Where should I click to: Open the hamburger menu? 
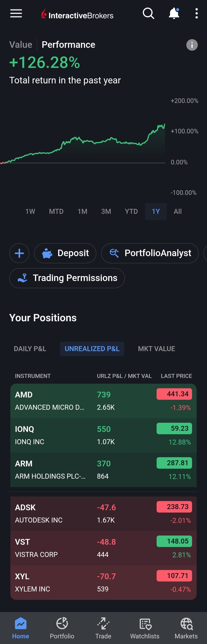(x=16, y=13)
